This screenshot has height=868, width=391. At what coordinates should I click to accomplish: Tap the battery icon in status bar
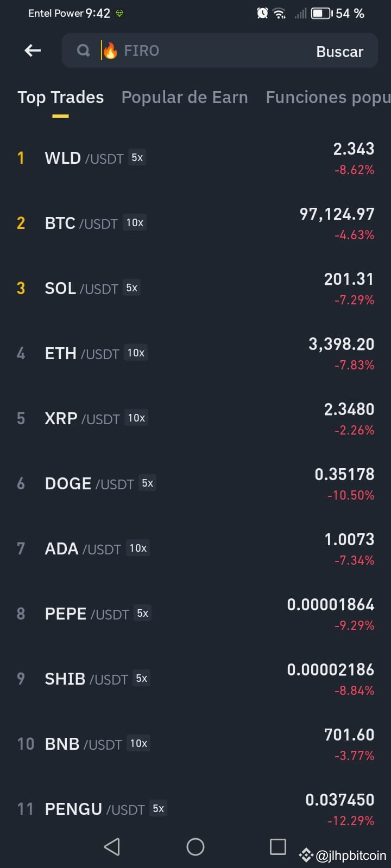pos(321,13)
